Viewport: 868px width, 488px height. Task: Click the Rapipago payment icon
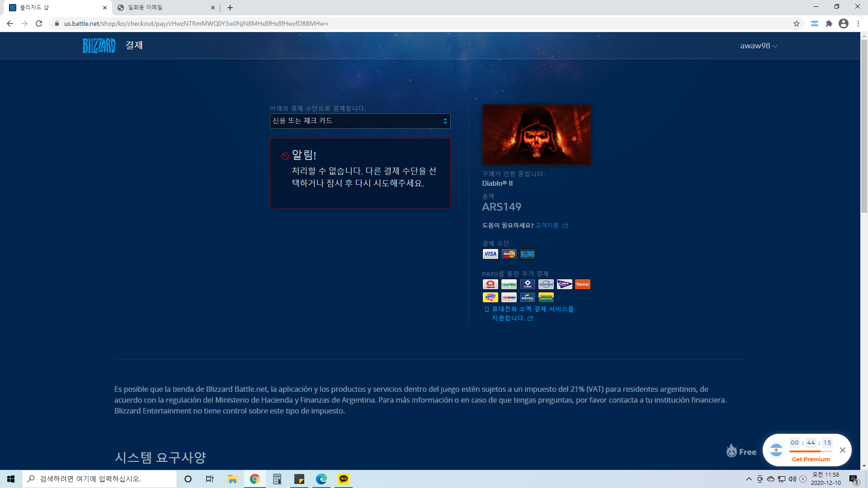tap(509, 297)
